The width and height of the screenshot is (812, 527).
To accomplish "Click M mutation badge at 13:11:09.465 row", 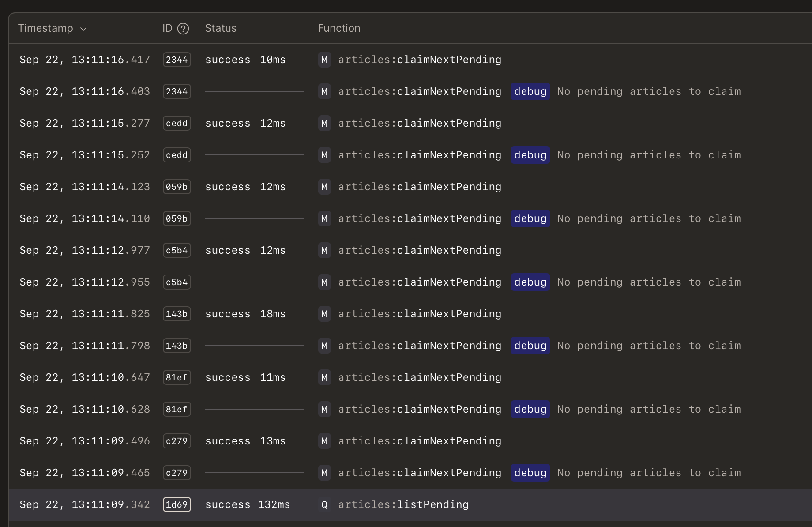I will click(324, 473).
